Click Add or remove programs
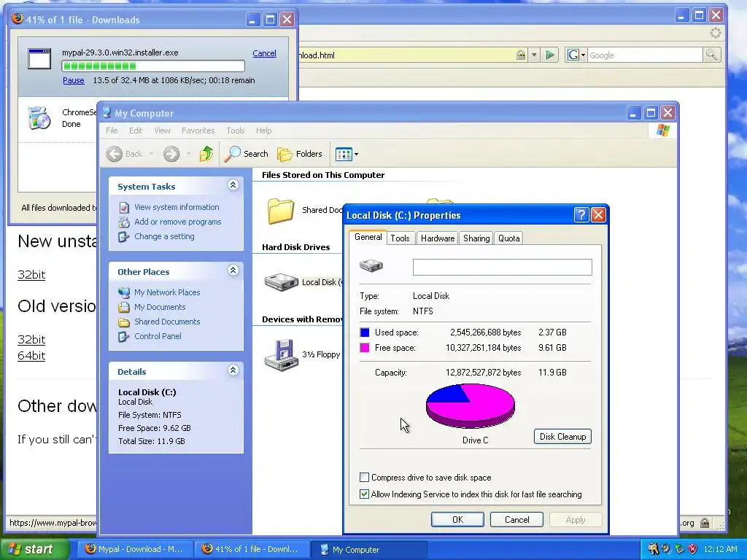Image resolution: width=747 pixels, height=560 pixels. coord(178,222)
